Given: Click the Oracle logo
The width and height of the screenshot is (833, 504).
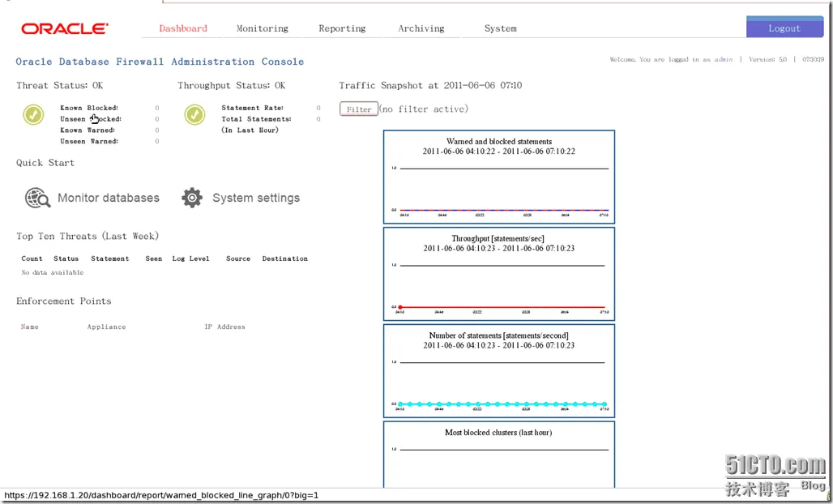Looking at the screenshot, I should coord(65,28).
